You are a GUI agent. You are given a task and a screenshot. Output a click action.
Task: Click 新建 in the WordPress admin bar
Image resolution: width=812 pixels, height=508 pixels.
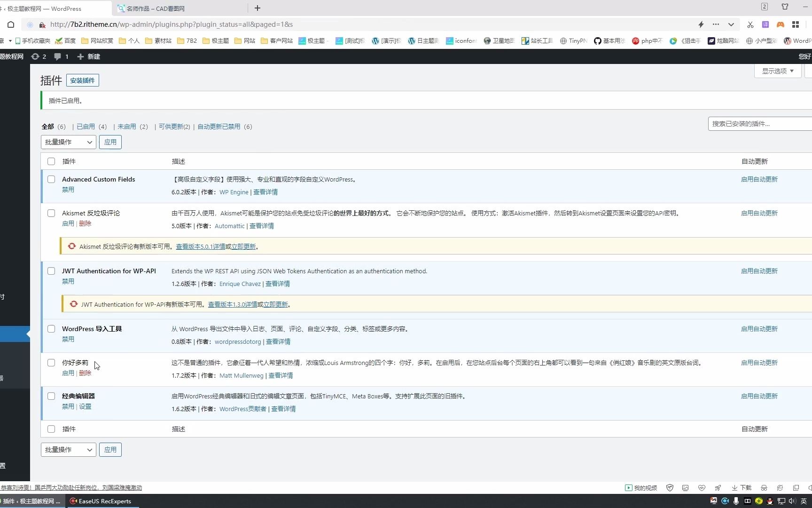coord(89,56)
